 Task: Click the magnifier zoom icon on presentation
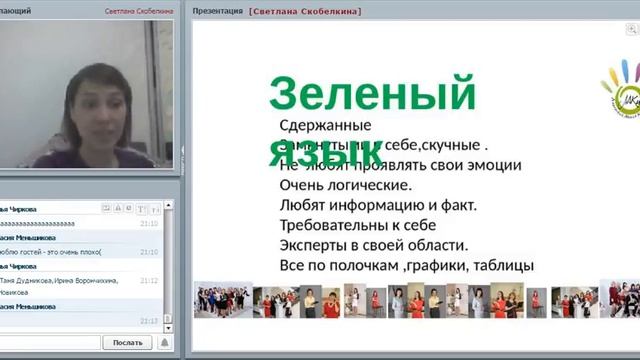(631, 29)
